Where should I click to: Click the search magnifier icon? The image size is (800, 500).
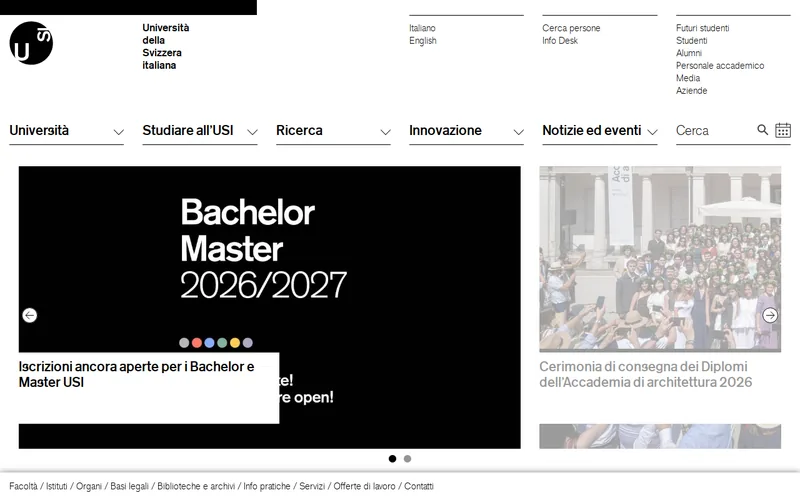pyautogui.click(x=762, y=130)
